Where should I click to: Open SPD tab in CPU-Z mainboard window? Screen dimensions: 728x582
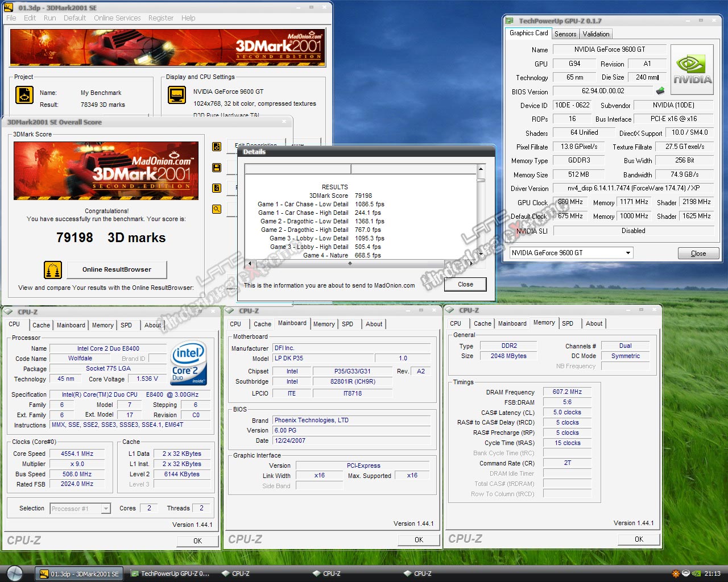(x=348, y=324)
